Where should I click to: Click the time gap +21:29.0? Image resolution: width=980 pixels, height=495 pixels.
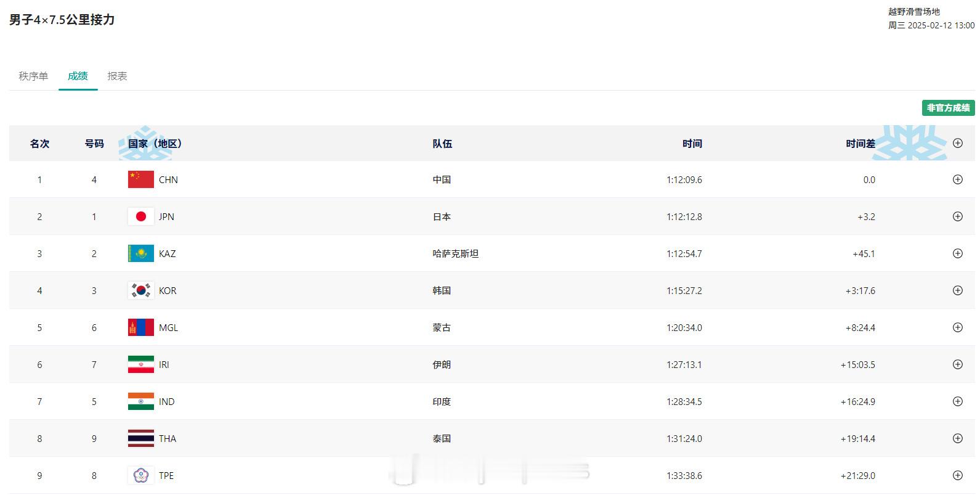[858, 476]
